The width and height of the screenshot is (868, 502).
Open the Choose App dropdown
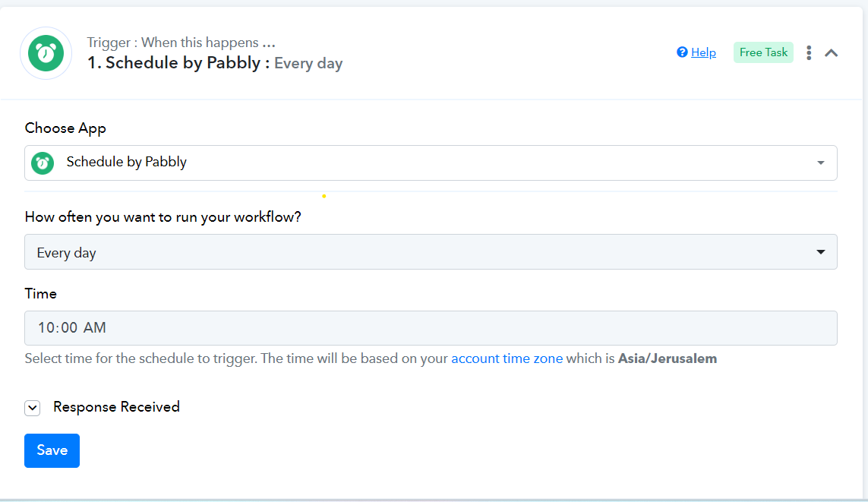pos(431,163)
